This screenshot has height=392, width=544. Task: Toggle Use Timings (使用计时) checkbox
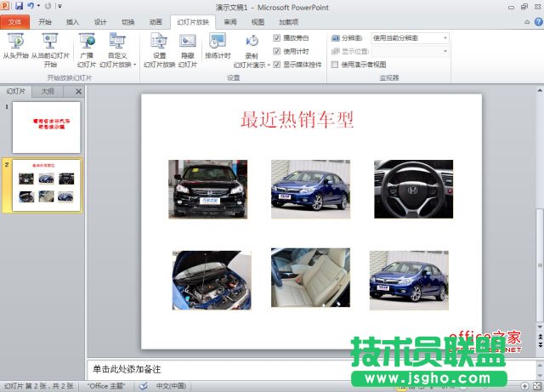click(276, 51)
